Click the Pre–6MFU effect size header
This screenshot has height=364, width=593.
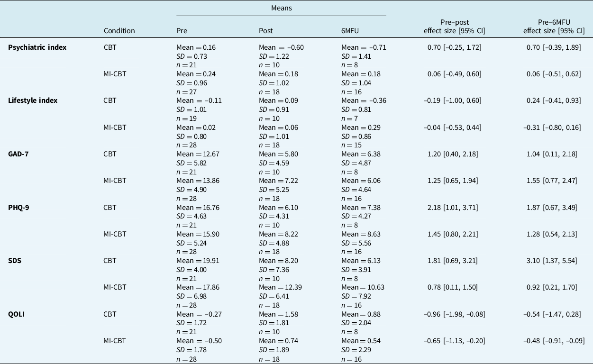(x=554, y=27)
